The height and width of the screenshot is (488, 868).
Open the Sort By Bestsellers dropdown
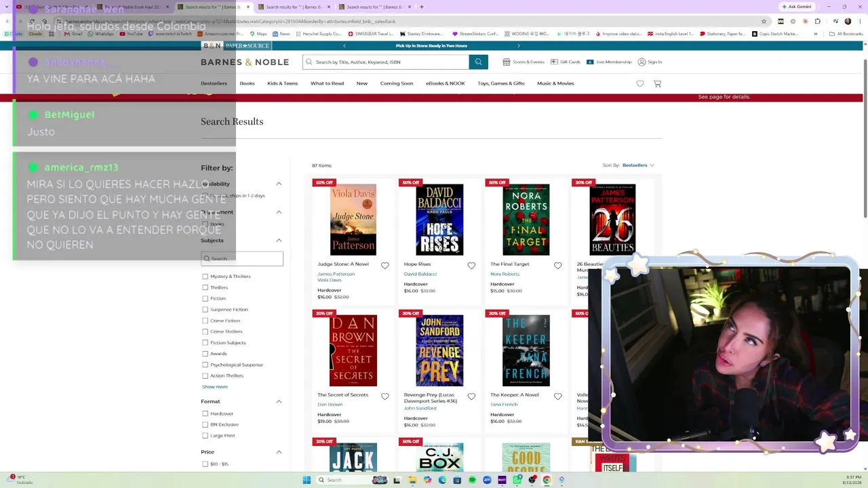click(638, 165)
